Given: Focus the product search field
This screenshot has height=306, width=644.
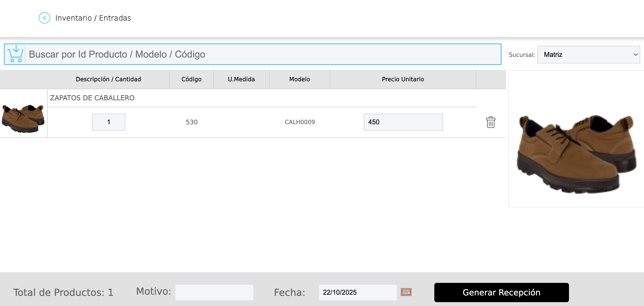Looking at the screenshot, I should tap(263, 54).
